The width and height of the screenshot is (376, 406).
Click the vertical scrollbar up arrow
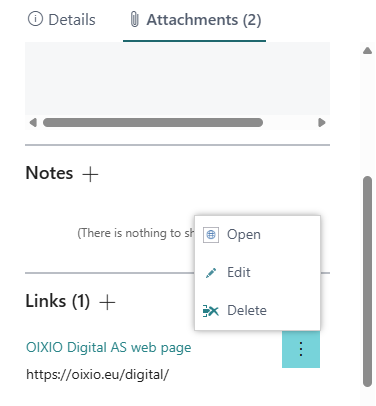(367, 51)
